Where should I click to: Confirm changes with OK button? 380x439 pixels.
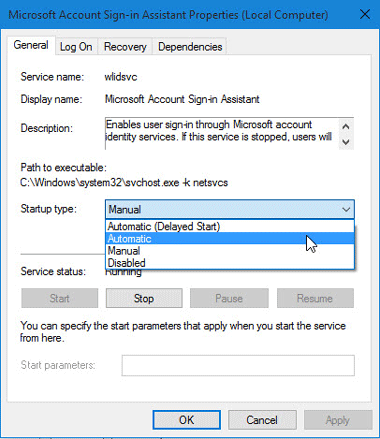pyautogui.click(x=187, y=420)
